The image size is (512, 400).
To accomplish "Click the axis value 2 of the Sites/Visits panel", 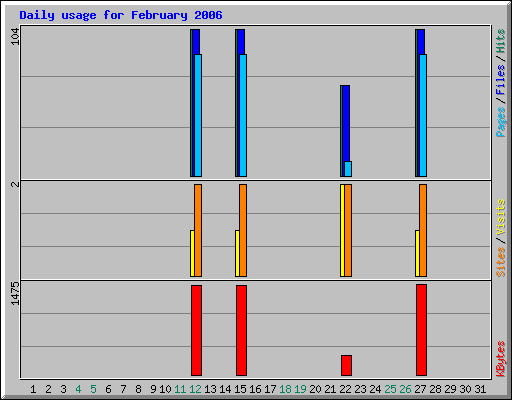I will pos(15,184).
